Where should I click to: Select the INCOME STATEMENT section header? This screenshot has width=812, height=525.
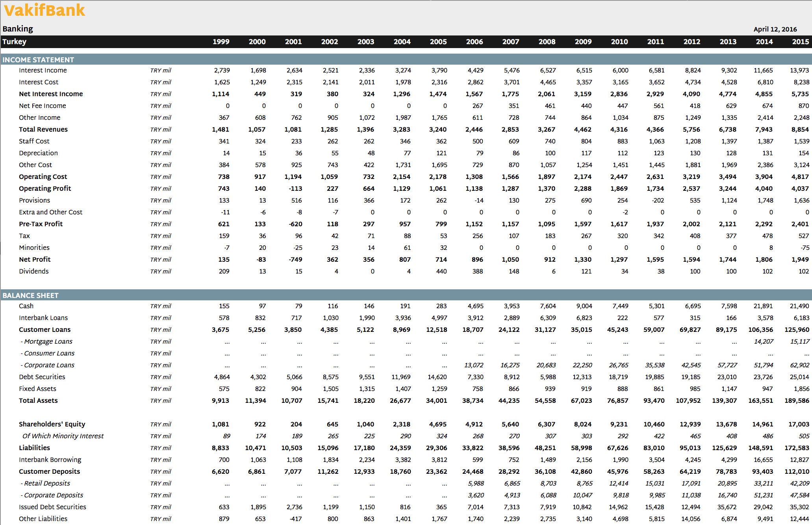coord(38,60)
